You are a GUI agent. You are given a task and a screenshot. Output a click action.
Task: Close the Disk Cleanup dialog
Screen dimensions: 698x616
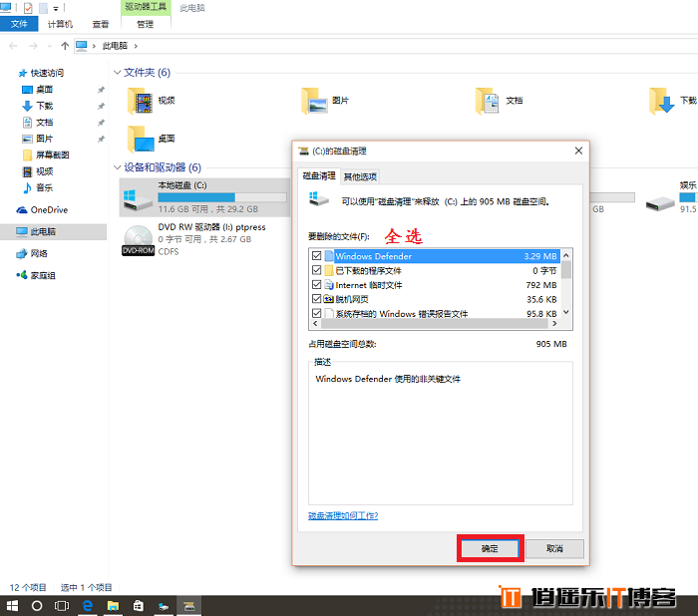coord(578,151)
